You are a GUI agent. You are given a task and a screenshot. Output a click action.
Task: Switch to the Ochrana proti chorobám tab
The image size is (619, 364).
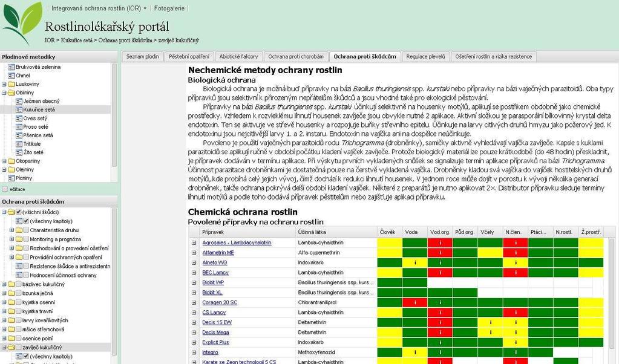[x=296, y=57]
